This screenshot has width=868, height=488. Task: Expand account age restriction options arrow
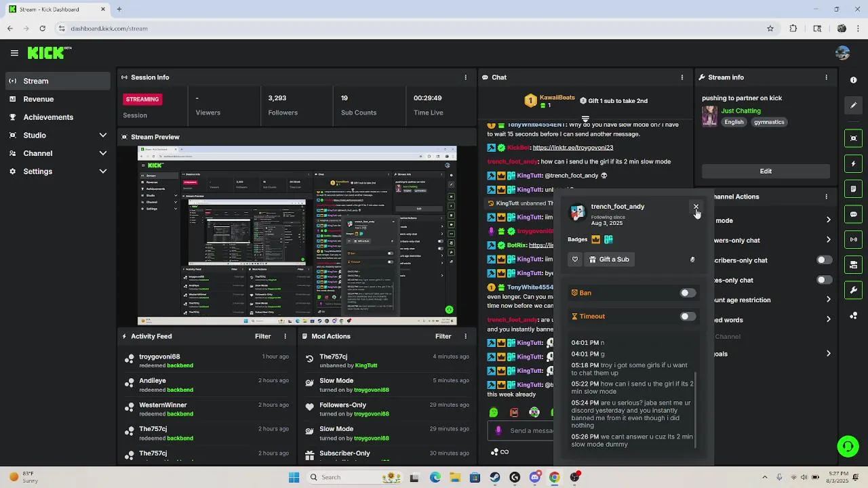point(828,300)
